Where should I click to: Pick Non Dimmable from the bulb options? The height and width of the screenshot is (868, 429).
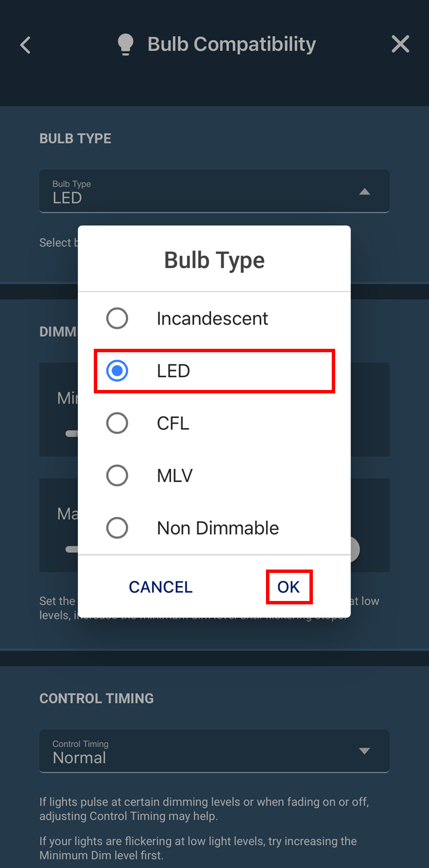click(x=117, y=528)
